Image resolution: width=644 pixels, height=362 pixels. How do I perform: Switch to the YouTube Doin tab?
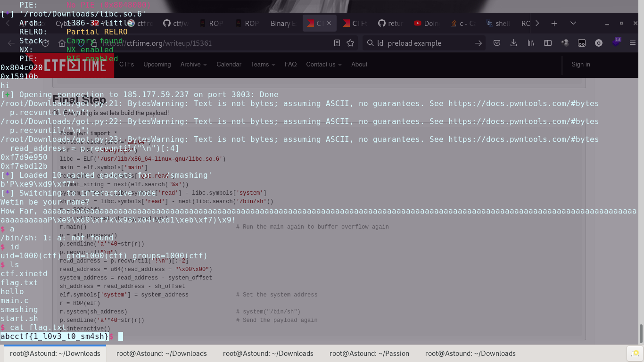[426, 23]
